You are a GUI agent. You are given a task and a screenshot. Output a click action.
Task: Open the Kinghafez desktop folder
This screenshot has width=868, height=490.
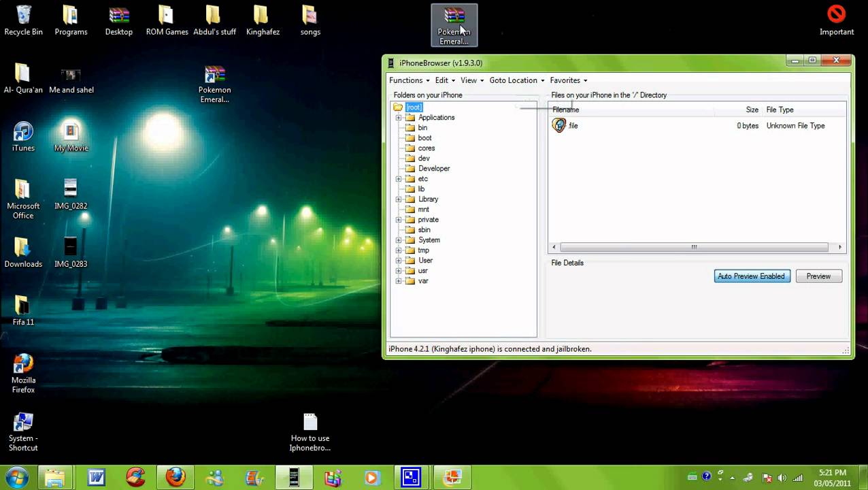pos(262,20)
